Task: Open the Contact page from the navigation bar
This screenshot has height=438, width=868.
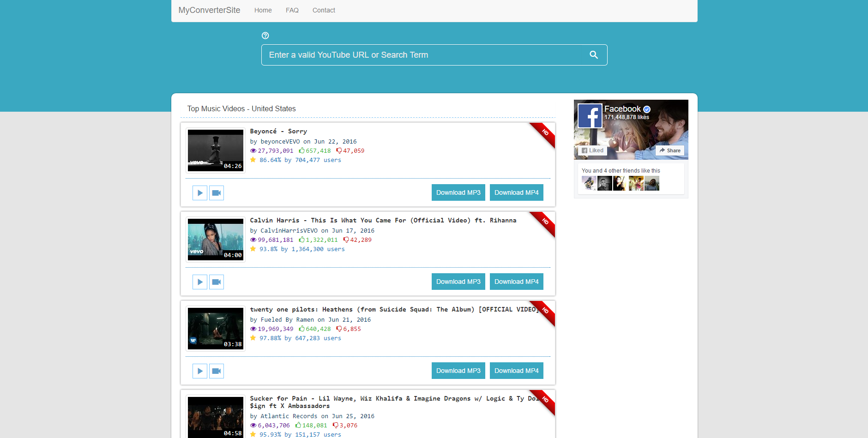Action: coord(324,10)
